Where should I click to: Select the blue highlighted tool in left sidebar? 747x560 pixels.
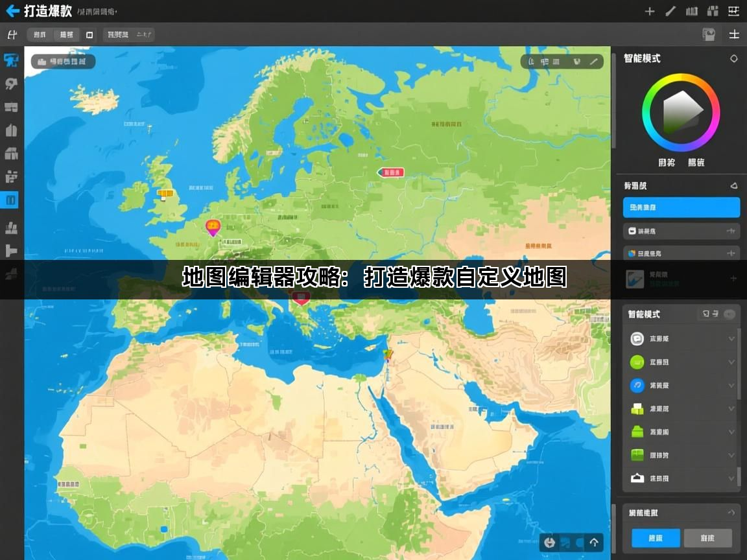[x=11, y=200]
